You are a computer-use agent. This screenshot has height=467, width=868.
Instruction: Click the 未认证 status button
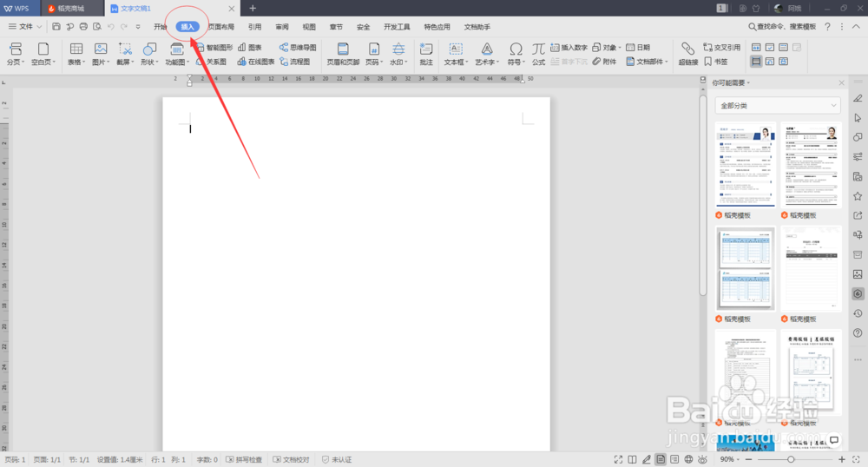pyautogui.click(x=337, y=459)
